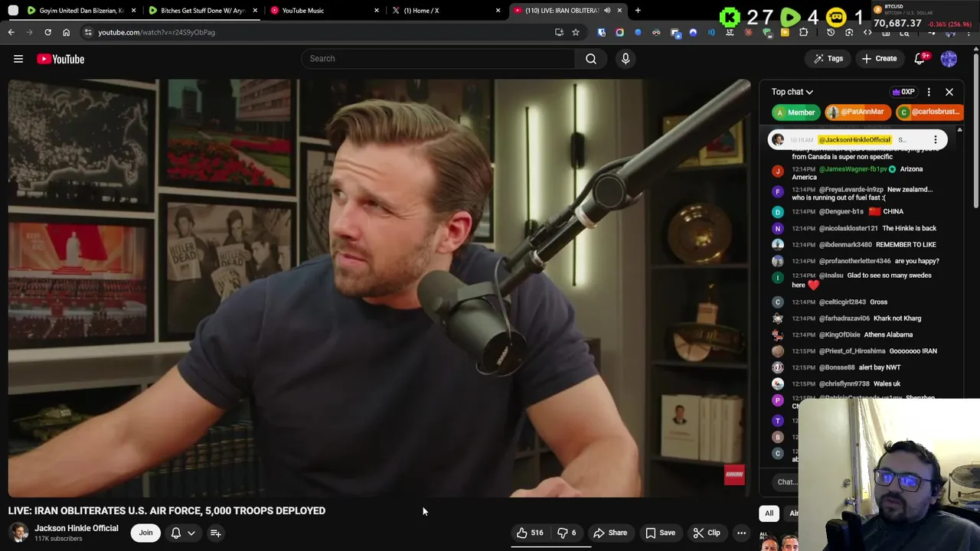This screenshot has width=980, height=551.
Task: Open YouTube notifications bell in the header
Action: 920,59
